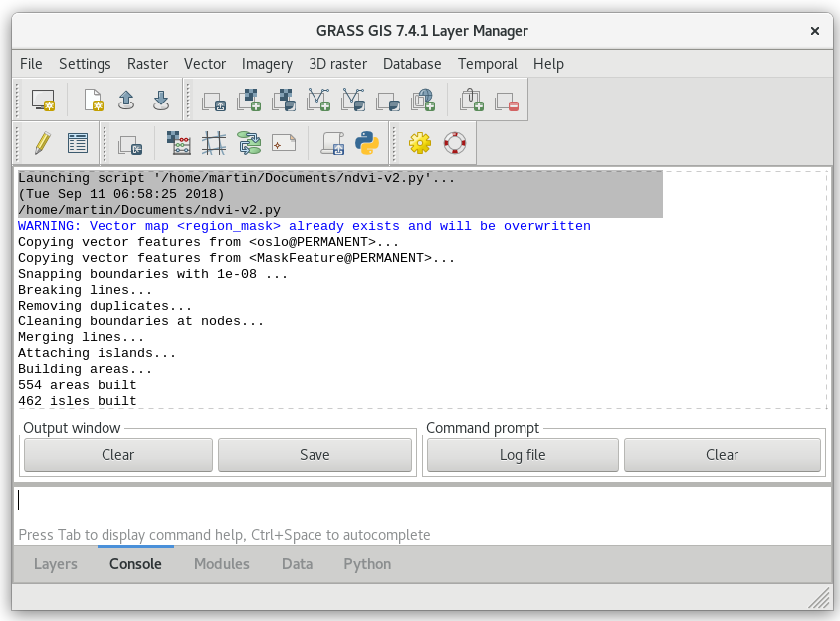Image resolution: width=840 pixels, height=621 pixels.
Task: Switch to the Data tab
Action: pos(297,564)
